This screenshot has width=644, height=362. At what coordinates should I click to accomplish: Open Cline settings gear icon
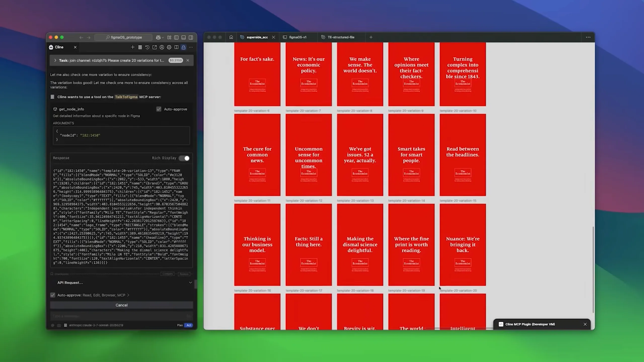pos(169,47)
